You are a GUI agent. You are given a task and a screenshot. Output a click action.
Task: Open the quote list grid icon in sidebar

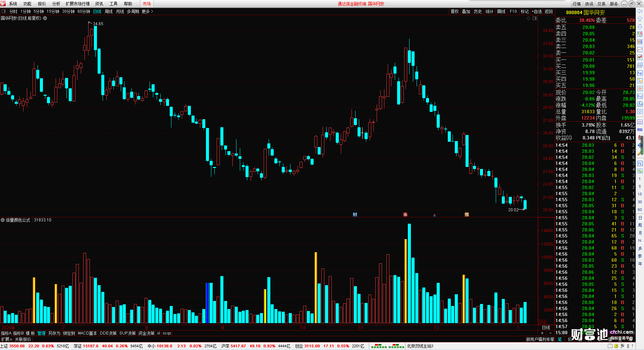(640, 42)
